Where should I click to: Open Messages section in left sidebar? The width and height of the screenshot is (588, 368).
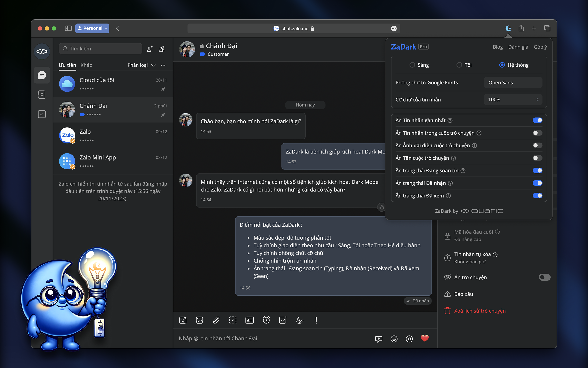point(42,75)
